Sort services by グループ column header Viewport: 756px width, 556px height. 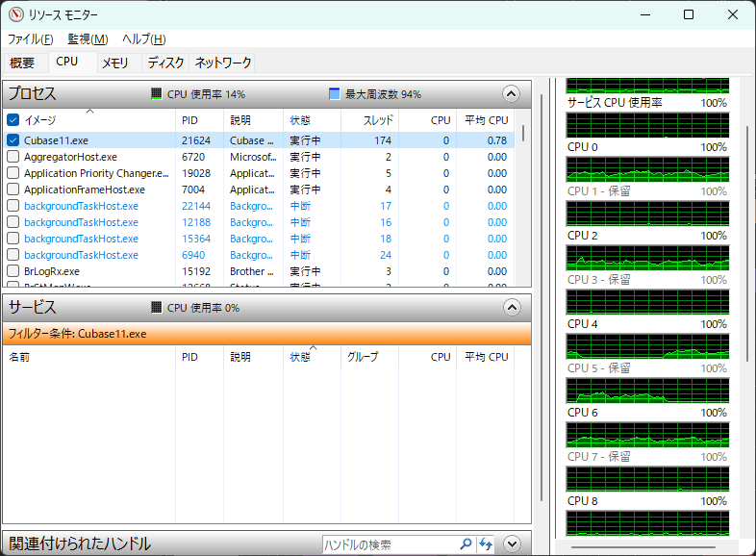coord(369,357)
